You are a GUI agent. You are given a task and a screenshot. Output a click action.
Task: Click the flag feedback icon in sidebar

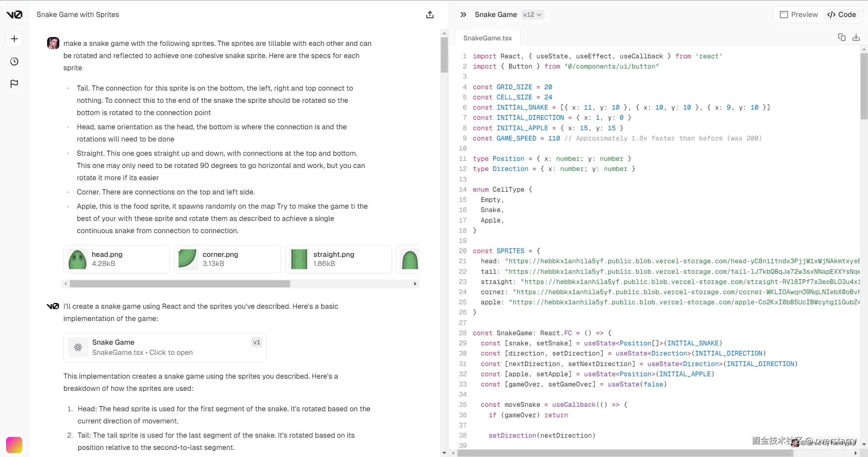[x=14, y=84]
